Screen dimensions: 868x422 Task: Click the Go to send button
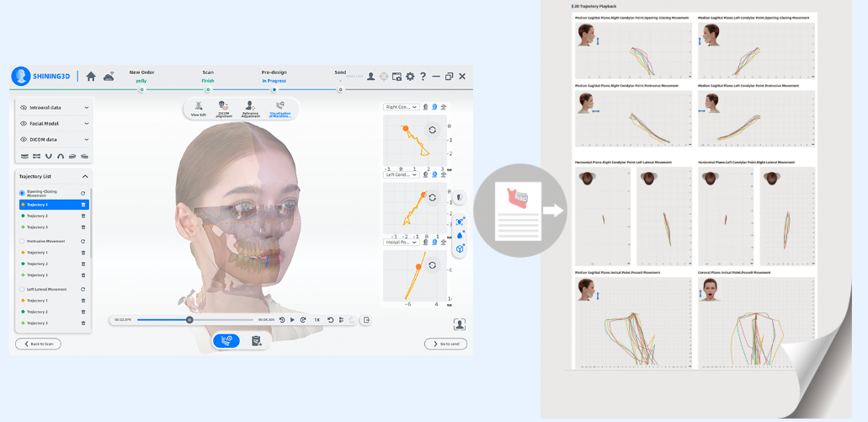pos(445,344)
